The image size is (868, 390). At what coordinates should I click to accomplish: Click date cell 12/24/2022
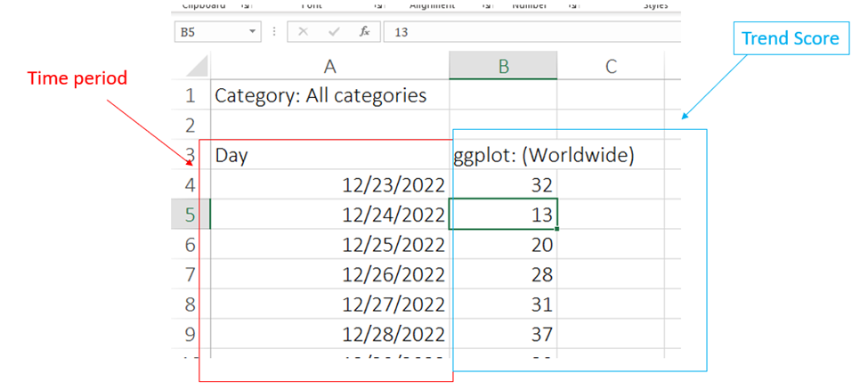[330, 214]
